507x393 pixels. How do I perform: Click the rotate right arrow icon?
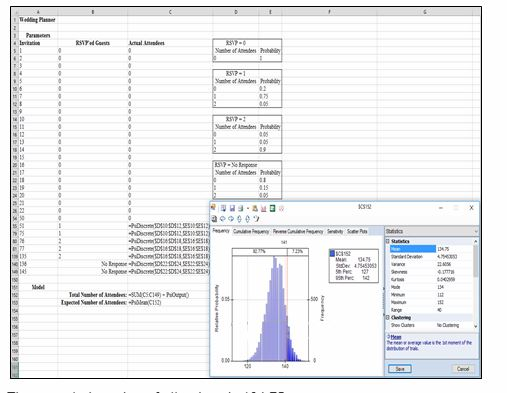coord(231,219)
